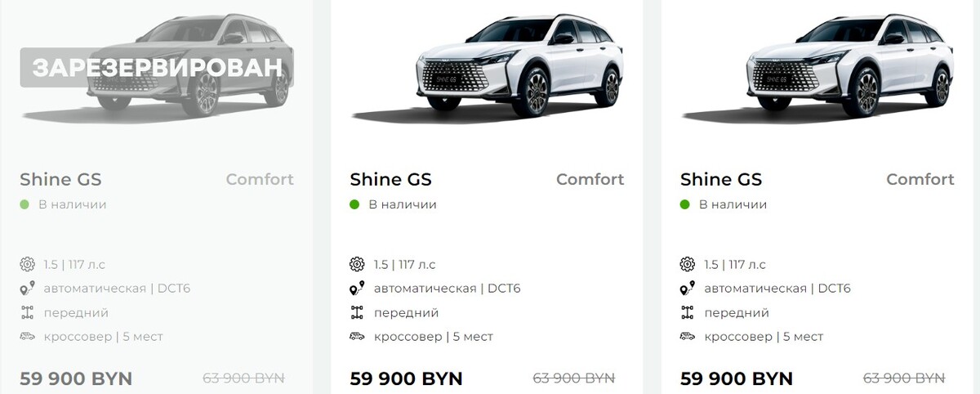Click the Comfort trim label in the middle card
This screenshot has width=980, height=394.
pyautogui.click(x=590, y=180)
